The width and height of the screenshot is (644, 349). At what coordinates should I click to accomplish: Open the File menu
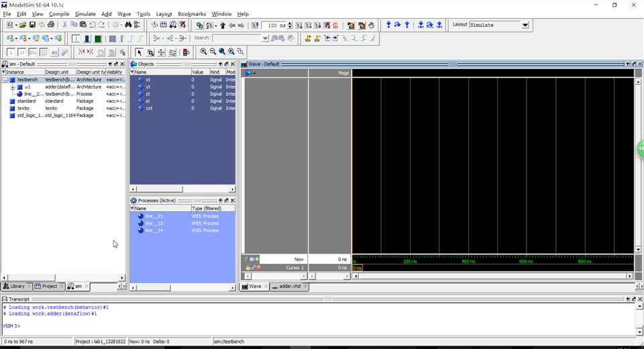tap(7, 14)
